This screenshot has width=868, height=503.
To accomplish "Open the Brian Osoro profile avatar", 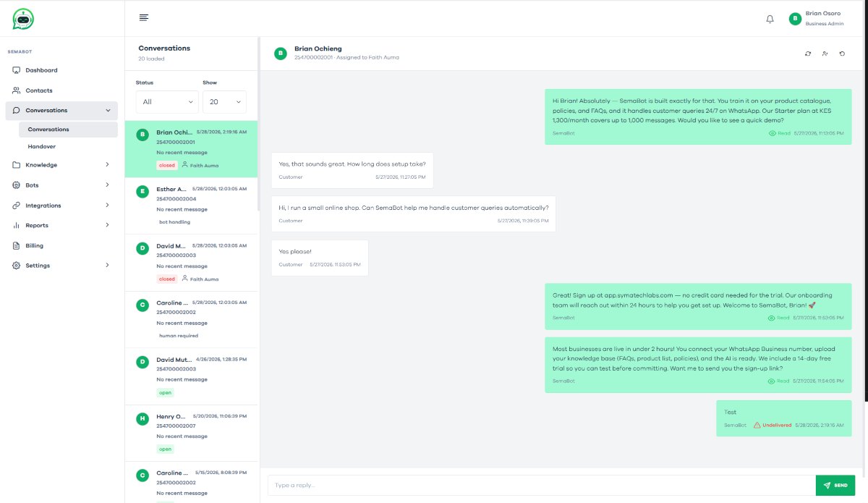I will coord(795,19).
